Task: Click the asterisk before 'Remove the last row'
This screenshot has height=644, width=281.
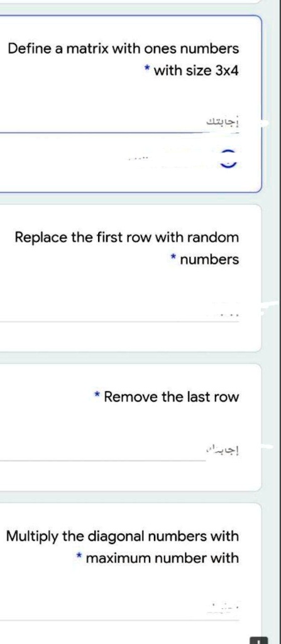Action: [x=97, y=396]
